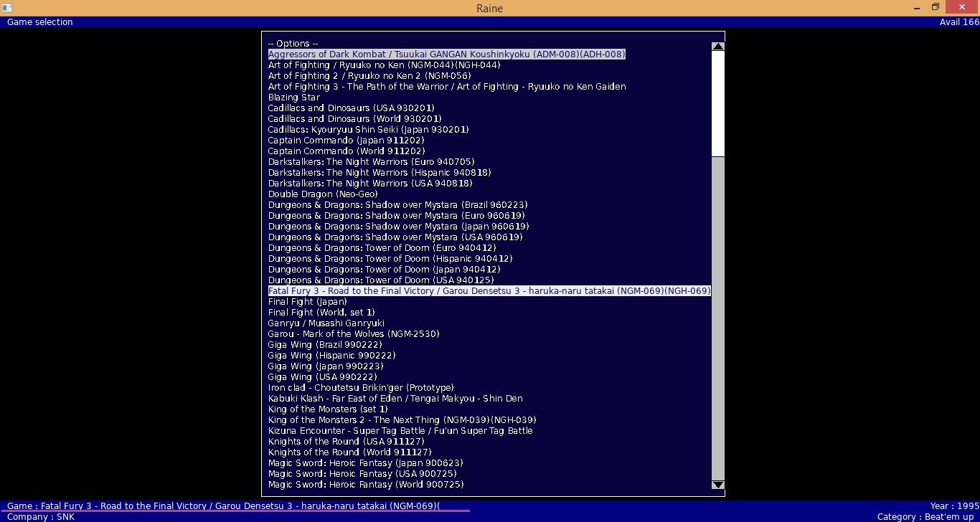980x522 pixels.
Task: Select Magic Sword: Heroic Fantasy (Japan 900623)
Action: (365, 463)
